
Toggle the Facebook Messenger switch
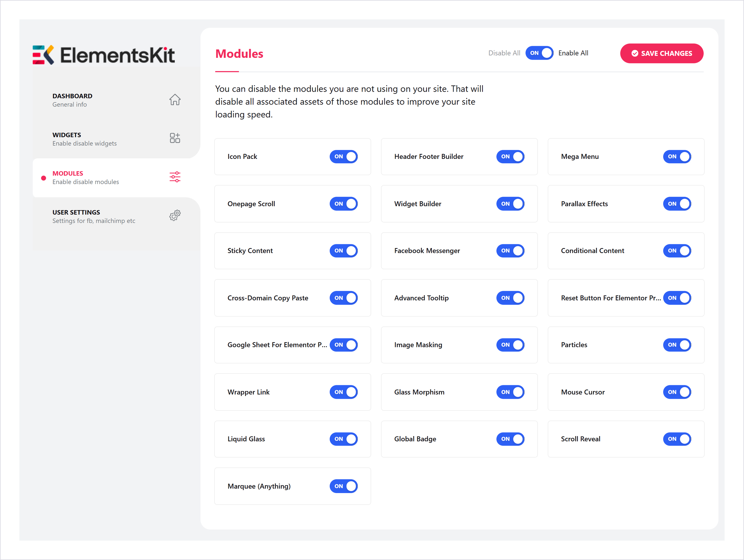(510, 251)
